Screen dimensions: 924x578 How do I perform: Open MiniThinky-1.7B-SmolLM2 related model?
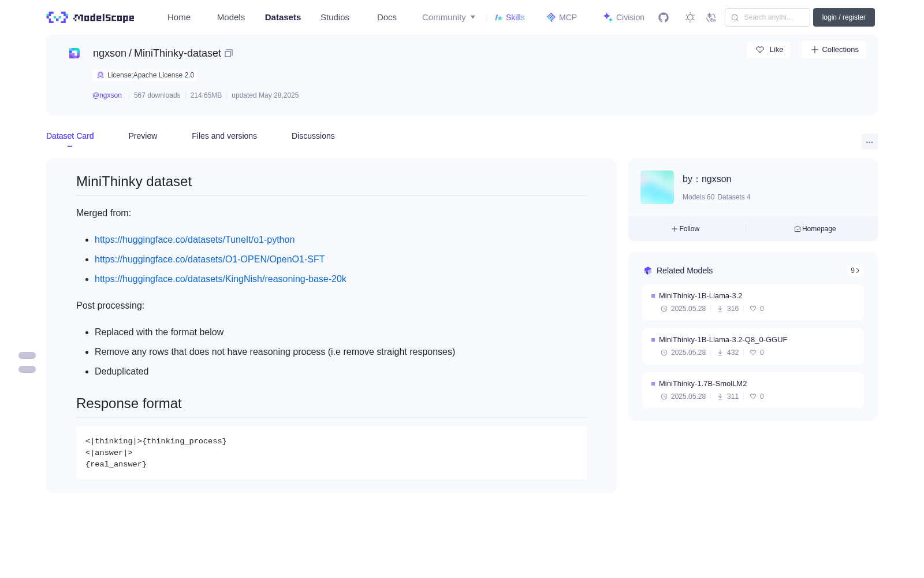point(703,384)
